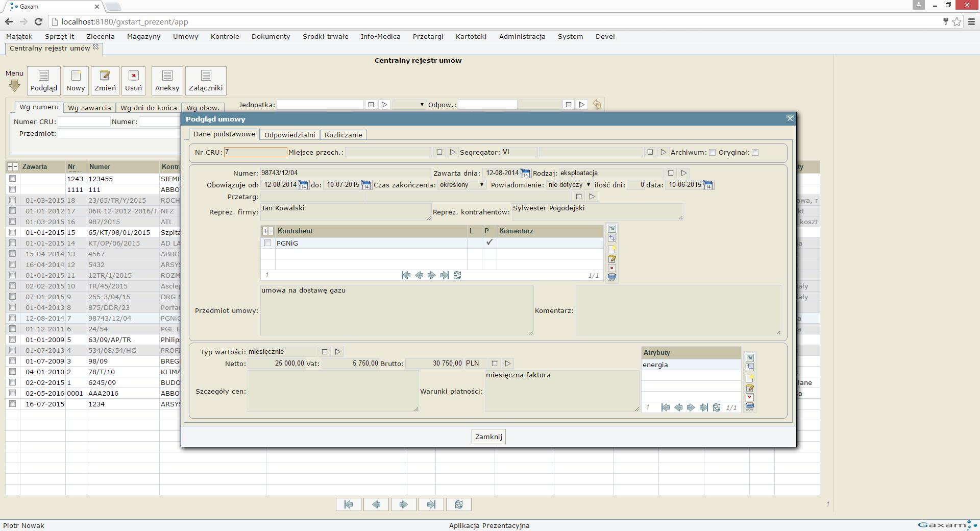Click shredder icon beside Atrybuty table
This screenshot has width=980, height=531.
(x=749, y=406)
